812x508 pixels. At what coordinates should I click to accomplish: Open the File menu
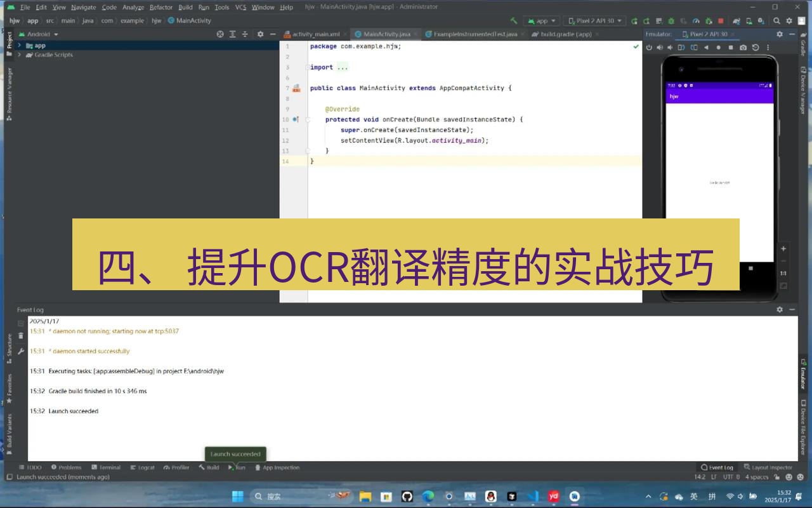tap(25, 7)
